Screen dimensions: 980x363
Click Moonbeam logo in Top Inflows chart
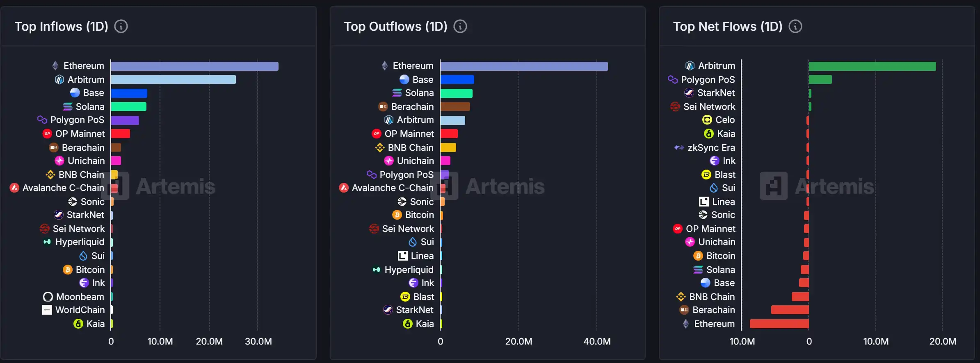pos(48,297)
